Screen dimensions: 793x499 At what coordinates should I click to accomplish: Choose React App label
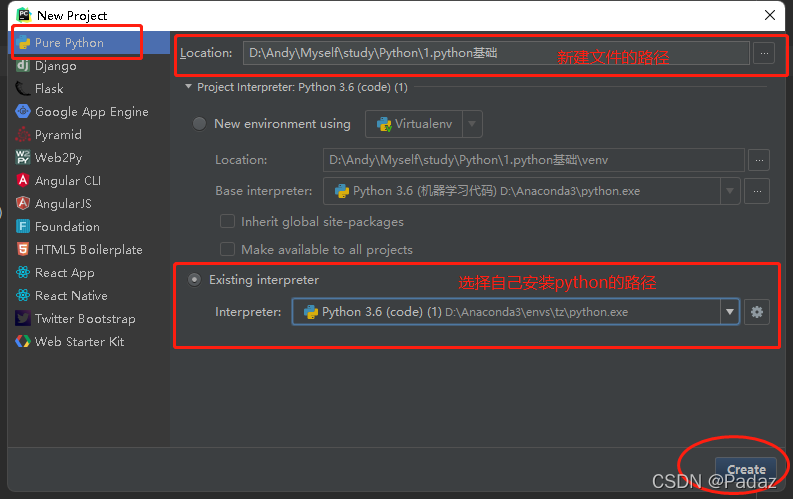point(65,273)
